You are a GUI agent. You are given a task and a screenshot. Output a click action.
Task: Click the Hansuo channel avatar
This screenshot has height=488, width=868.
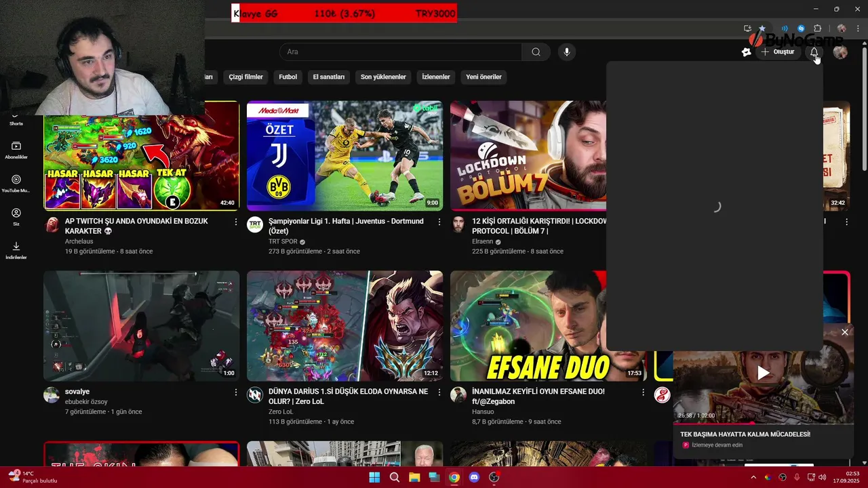(x=458, y=395)
